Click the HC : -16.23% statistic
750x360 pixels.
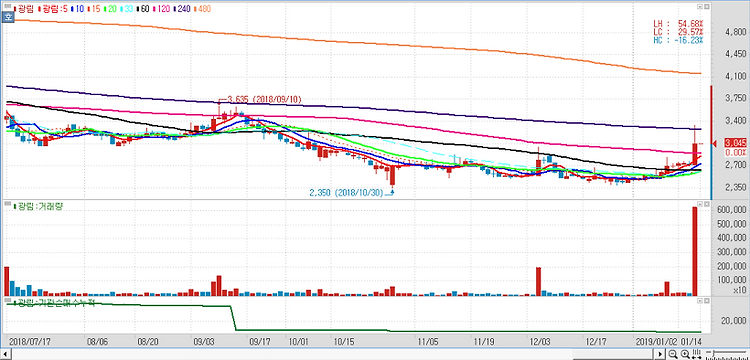point(678,40)
